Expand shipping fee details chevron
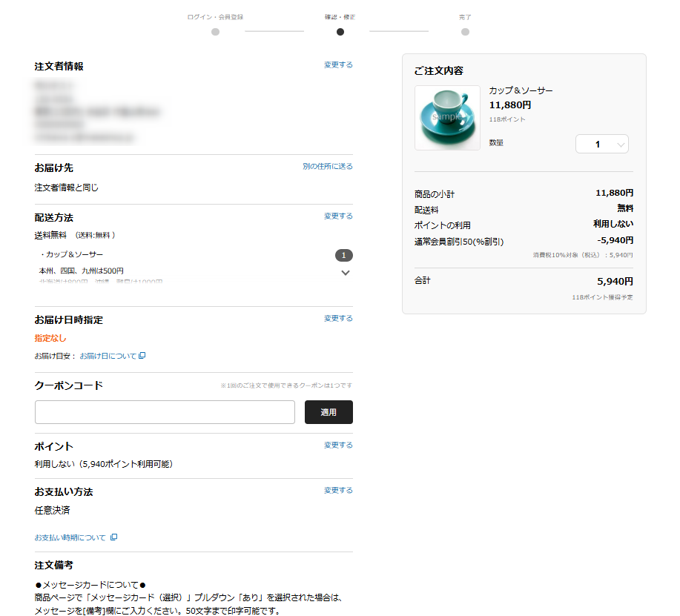The image size is (680, 616). 345,273
